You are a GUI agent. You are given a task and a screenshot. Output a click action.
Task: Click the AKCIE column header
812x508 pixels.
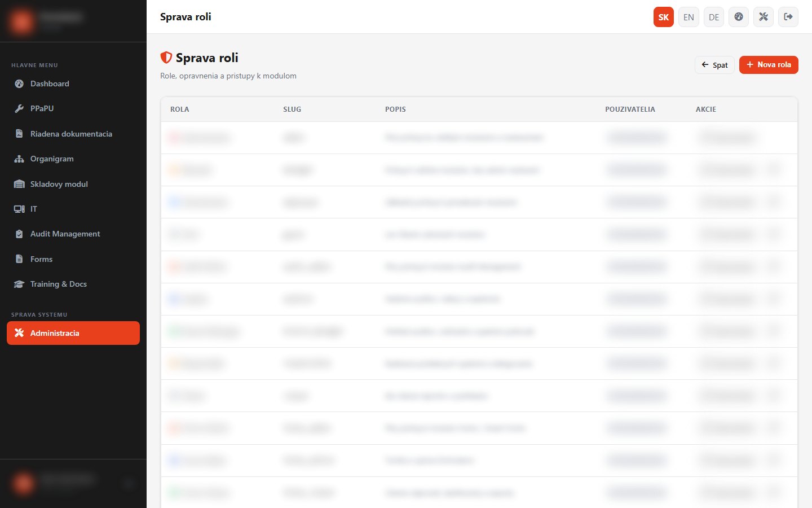[x=706, y=110]
